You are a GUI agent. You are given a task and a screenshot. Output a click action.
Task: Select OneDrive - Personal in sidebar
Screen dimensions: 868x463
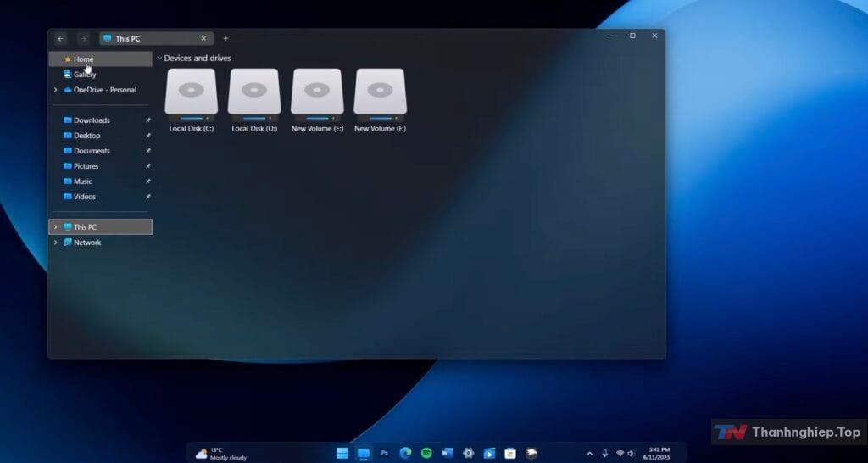click(100, 90)
